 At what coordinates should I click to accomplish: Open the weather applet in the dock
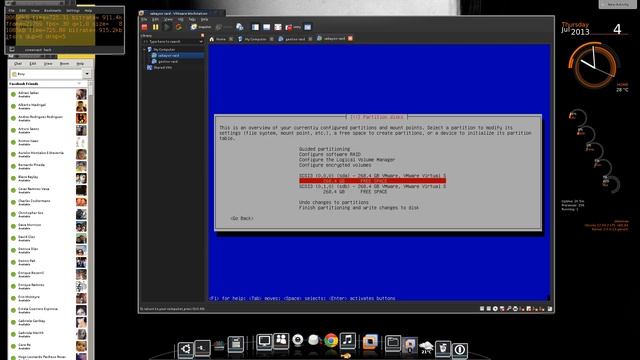[426, 347]
